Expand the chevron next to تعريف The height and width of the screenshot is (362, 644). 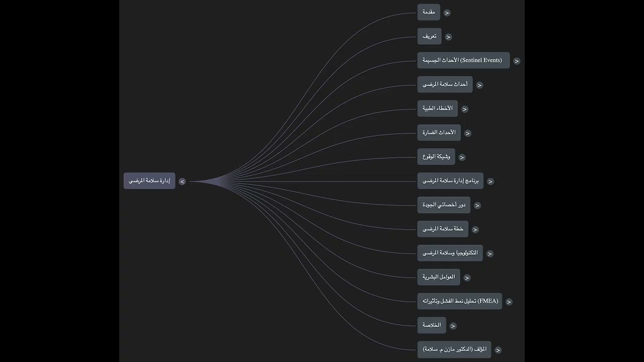coord(448,37)
